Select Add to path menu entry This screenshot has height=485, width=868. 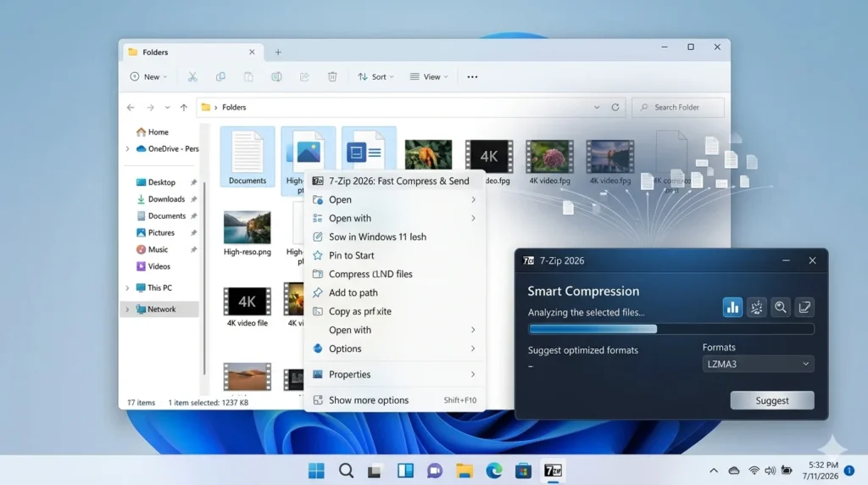point(395,293)
